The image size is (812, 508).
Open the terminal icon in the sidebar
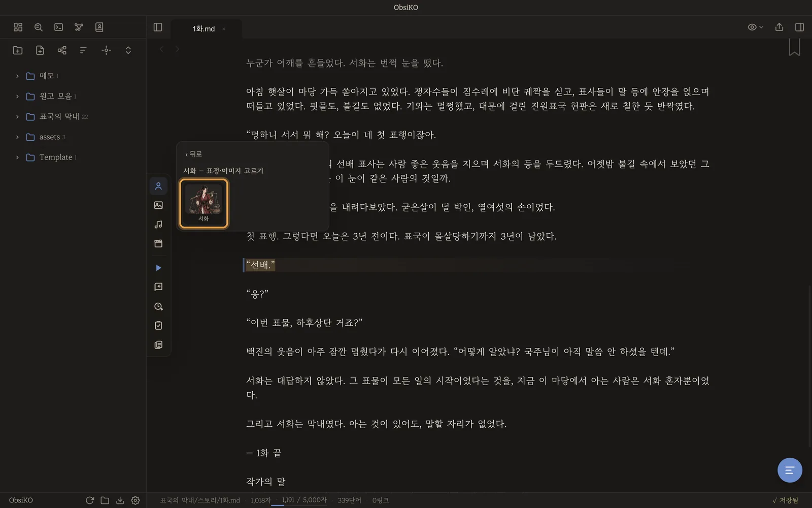tap(59, 27)
